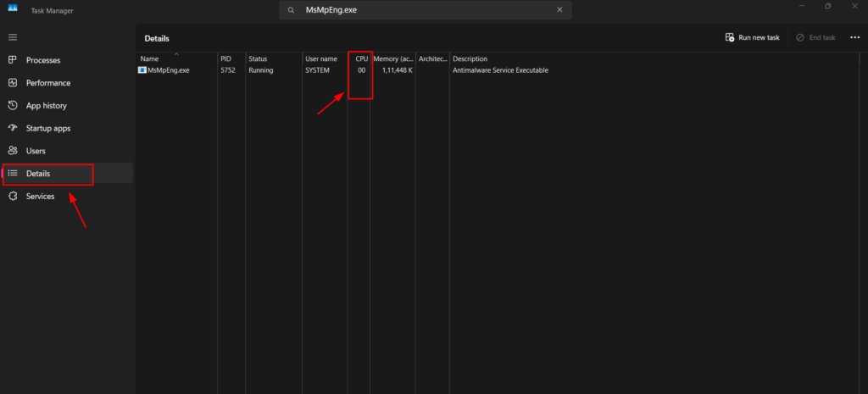The image size is (868, 394).
Task: Open the hamburger navigation menu
Action: [x=13, y=37]
